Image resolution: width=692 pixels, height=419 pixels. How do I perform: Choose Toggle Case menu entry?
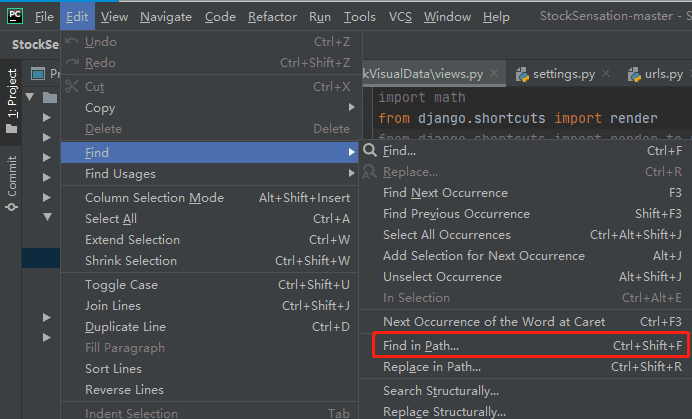pos(121,285)
